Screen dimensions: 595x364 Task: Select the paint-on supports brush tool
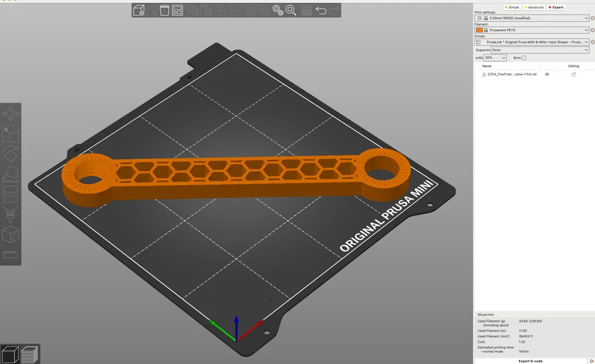click(10, 214)
